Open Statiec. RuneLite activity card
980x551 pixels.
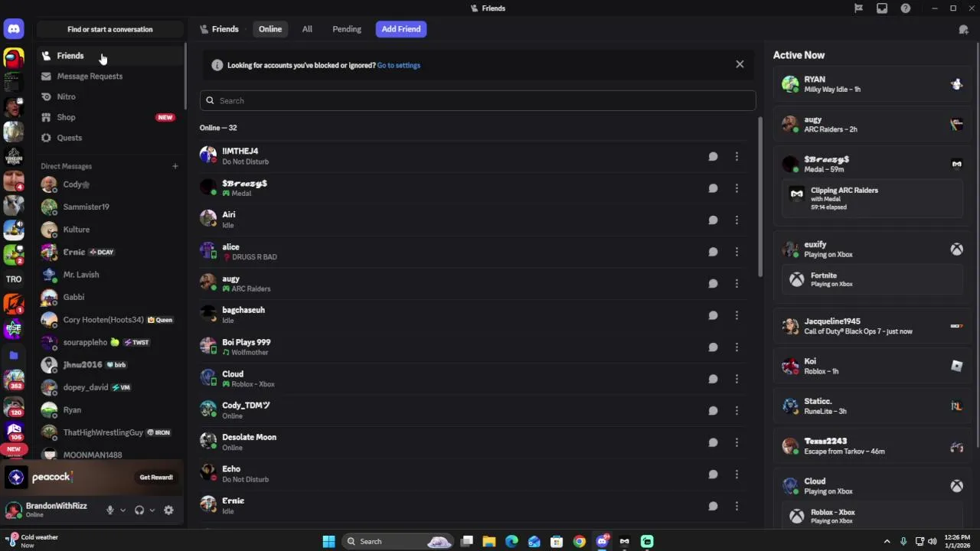pyautogui.click(x=872, y=406)
